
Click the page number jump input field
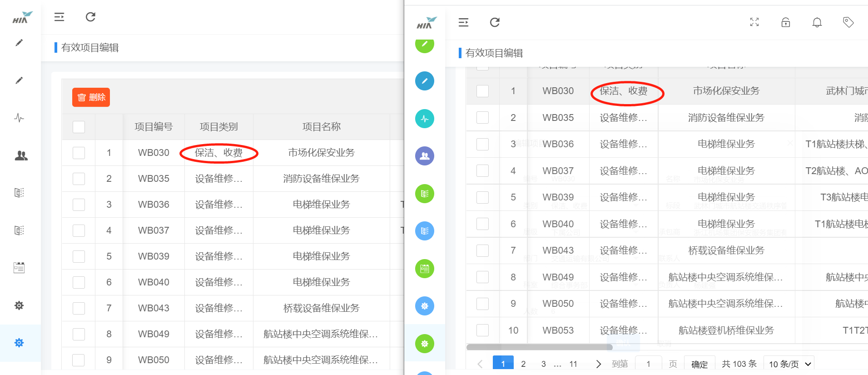pos(648,364)
